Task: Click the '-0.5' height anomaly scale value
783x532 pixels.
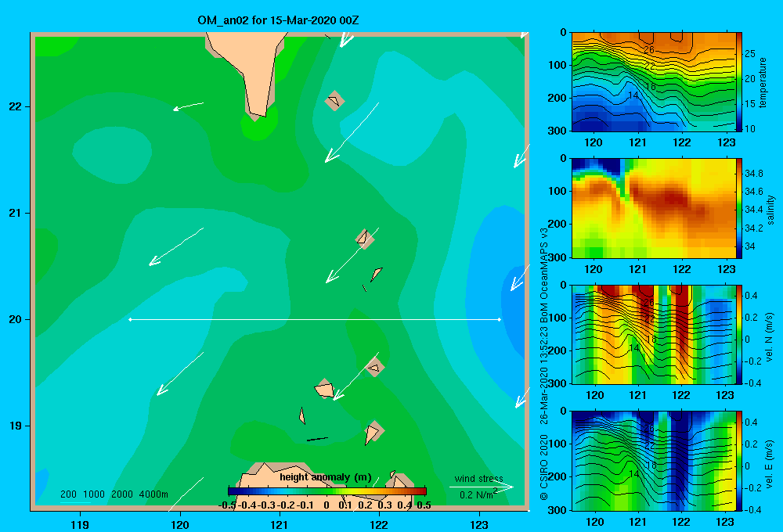Action: pyautogui.click(x=227, y=505)
